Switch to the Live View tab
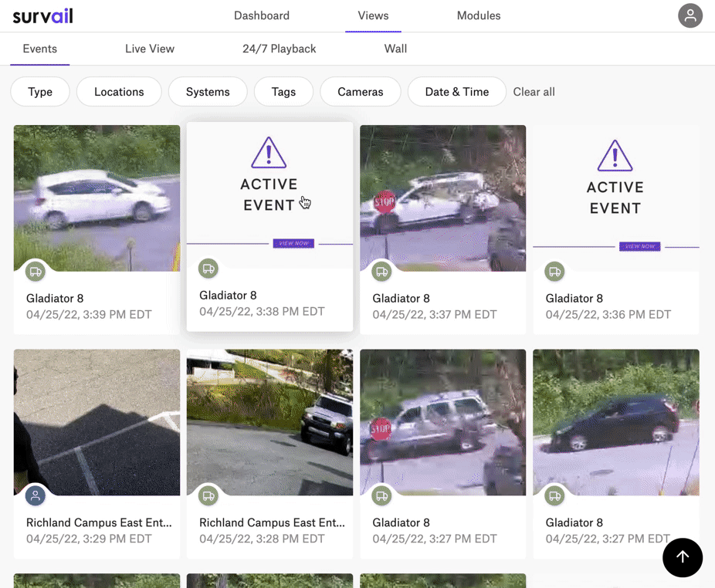 click(150, 49)
